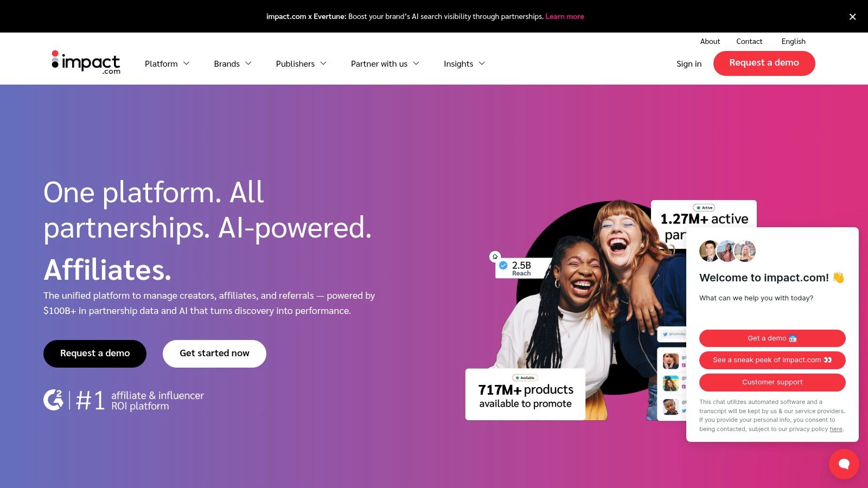Click the G2 badge logo
This screenshot has width=868, height=488.
click(x=53, y=400)
